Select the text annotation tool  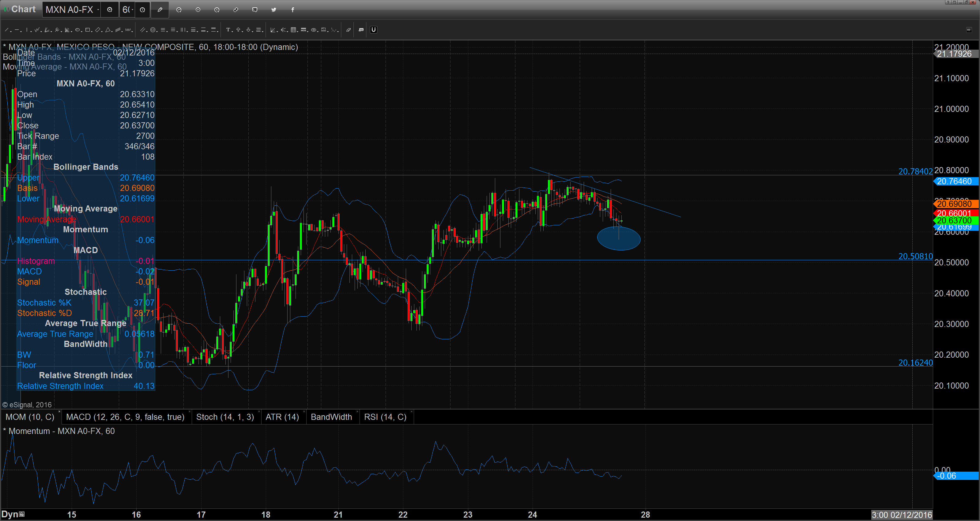click(x=228, y=30)
